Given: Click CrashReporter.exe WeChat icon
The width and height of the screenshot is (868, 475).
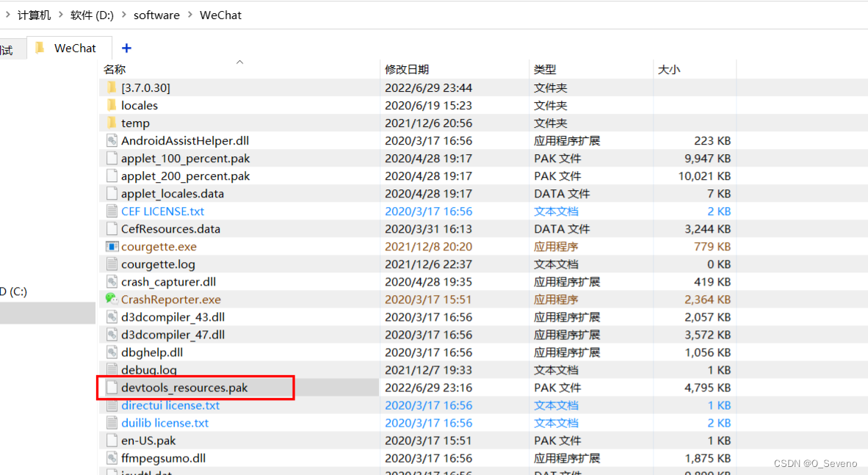Looking at the screenshot, I should pyautogui.click(x=112, y=299).
